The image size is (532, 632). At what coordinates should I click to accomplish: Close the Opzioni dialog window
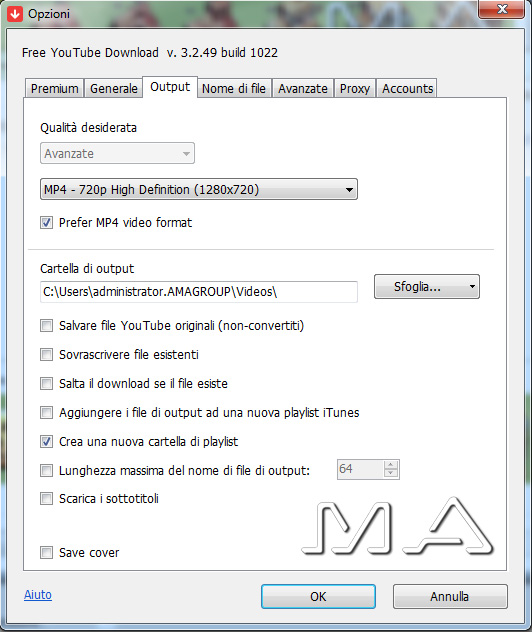click(501, 9)
